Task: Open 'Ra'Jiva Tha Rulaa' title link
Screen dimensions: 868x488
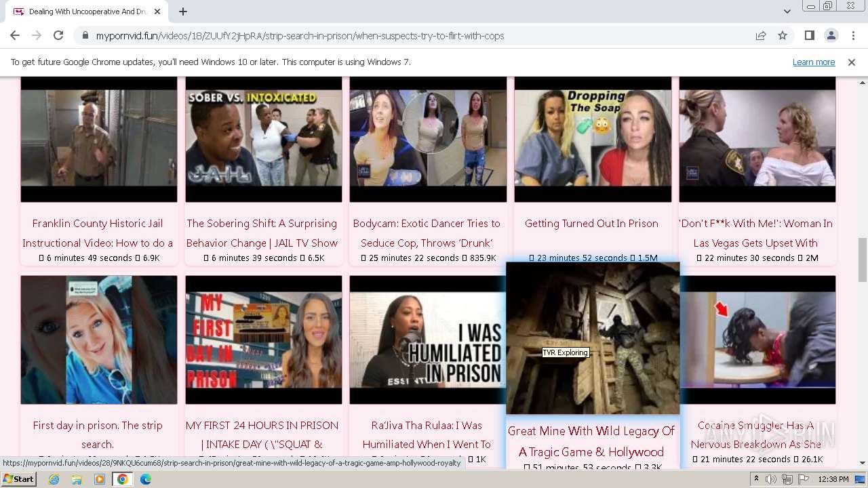Action: pos(427,434)
